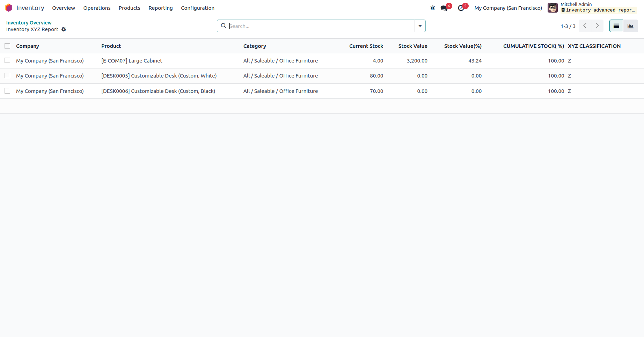
Task: Go to next page of records
Action: (x=597, y=26)
